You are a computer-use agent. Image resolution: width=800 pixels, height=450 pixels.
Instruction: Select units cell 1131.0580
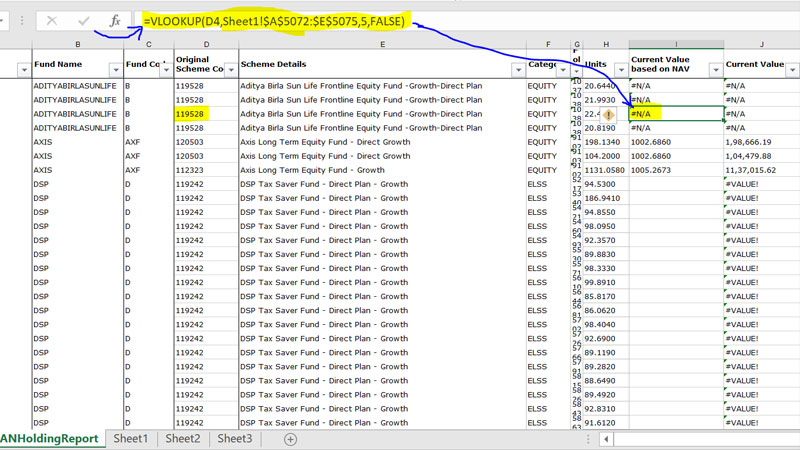tap(606, 170)
